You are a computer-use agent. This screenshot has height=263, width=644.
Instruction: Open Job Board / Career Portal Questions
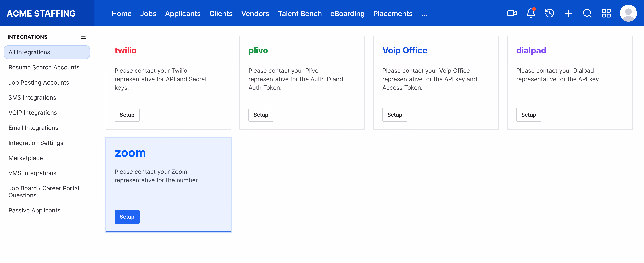44,192
